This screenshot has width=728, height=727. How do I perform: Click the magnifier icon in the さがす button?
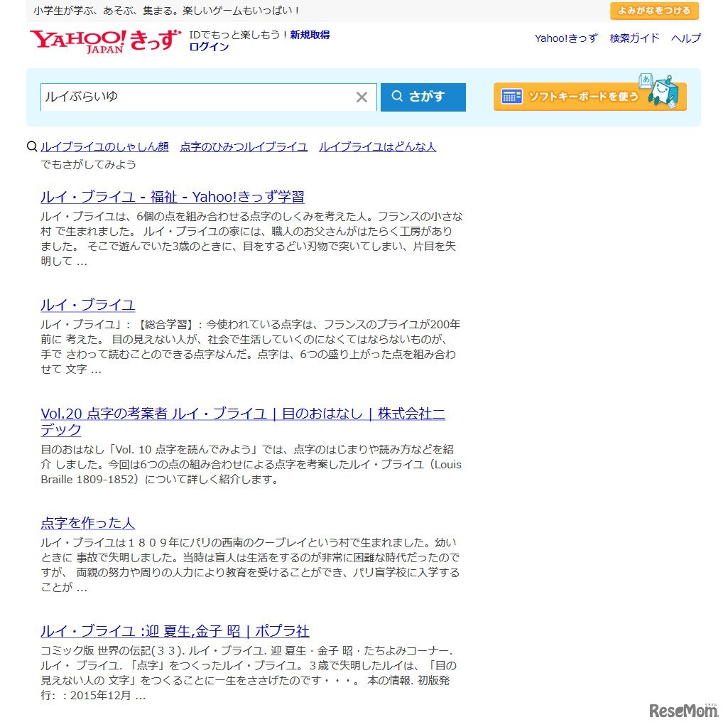[398, 97]
